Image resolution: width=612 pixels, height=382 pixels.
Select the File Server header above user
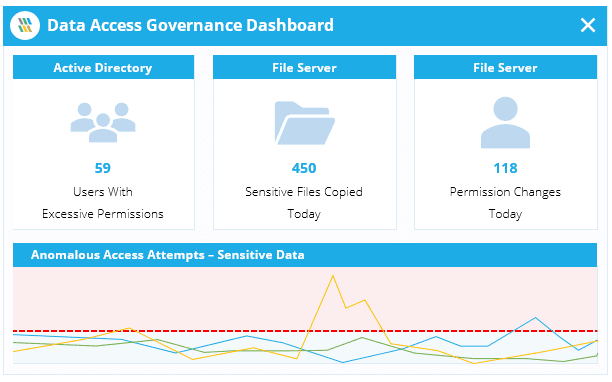505,68
